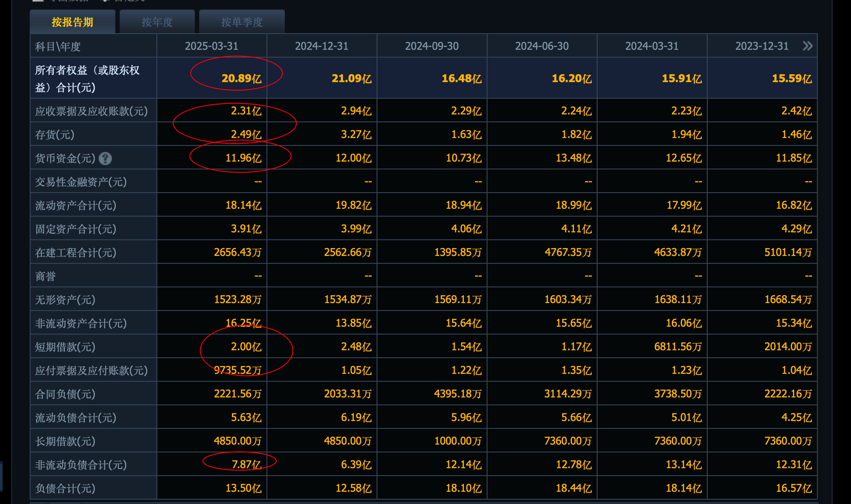Image resolution: width=851 pixels, height=504 pixels.
Task: Click the help icon beside 货币资金(元)
Action: [105, 158]
